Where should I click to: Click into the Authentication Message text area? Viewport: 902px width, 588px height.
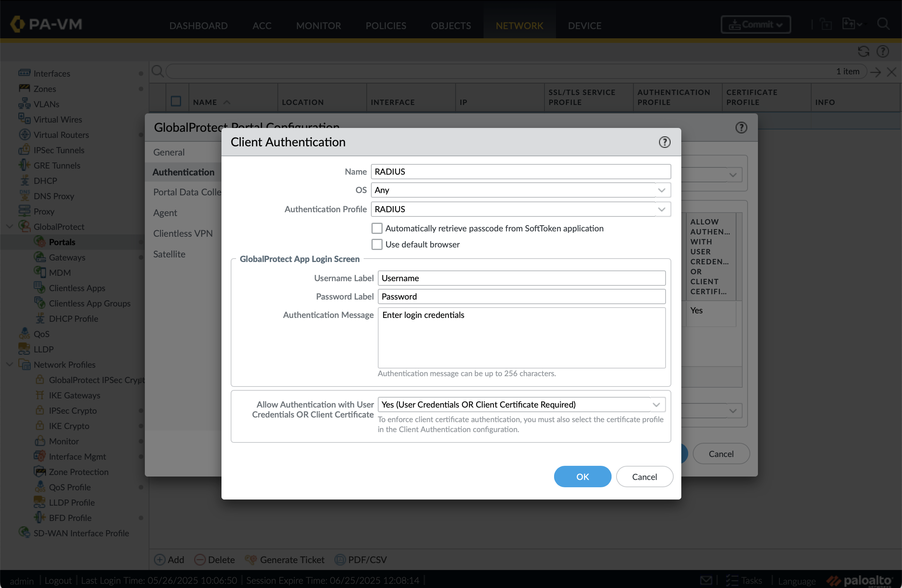coord(521,338)
